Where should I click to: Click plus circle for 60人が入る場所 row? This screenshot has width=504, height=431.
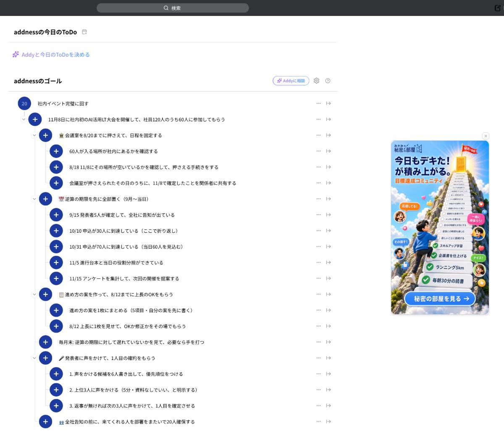pyautogui.click(x=56, y=151)
